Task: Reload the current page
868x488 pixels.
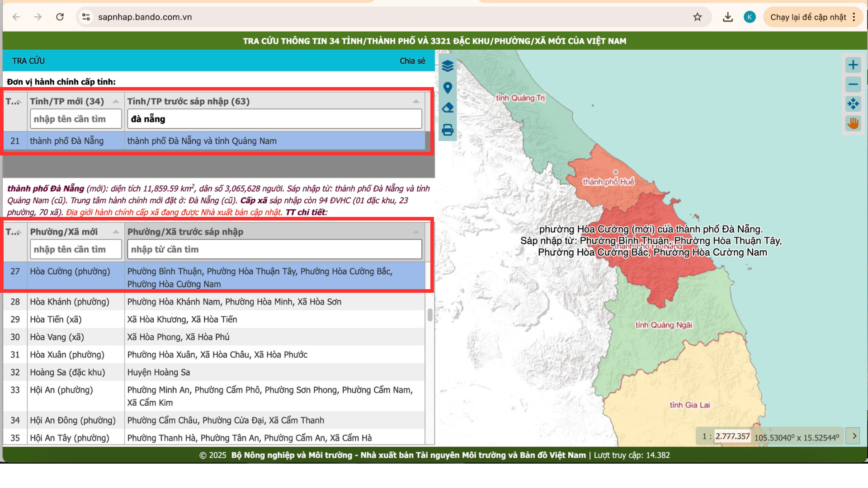Action: (x=60, y=17)
